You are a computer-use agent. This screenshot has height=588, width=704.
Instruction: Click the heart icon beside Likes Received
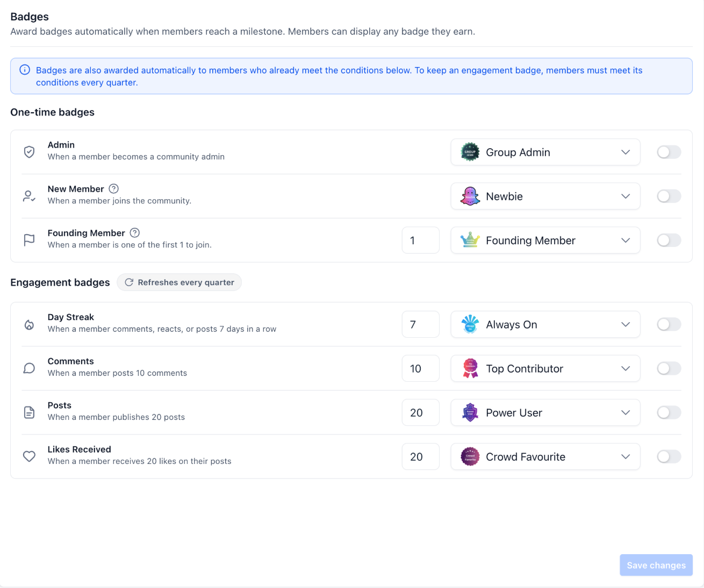(29, 456)
